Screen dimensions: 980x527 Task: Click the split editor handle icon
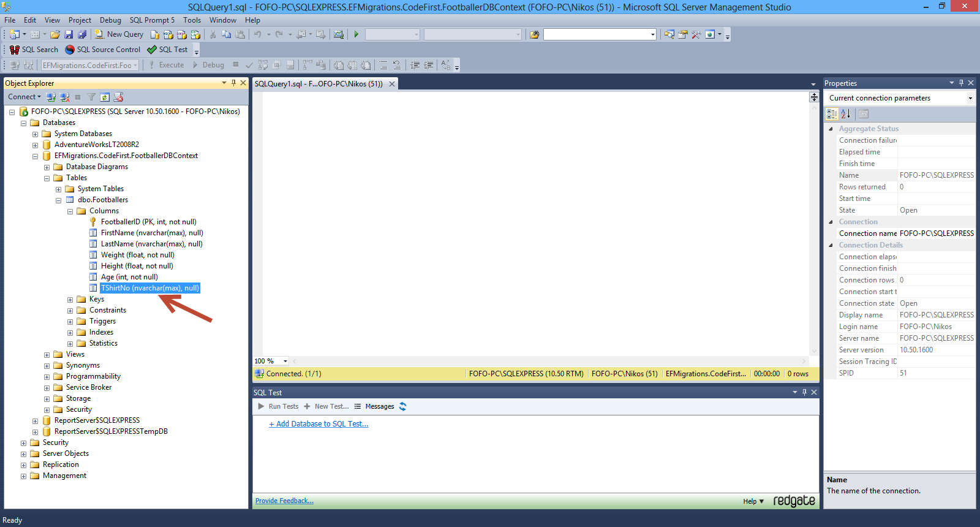[814, 97]
